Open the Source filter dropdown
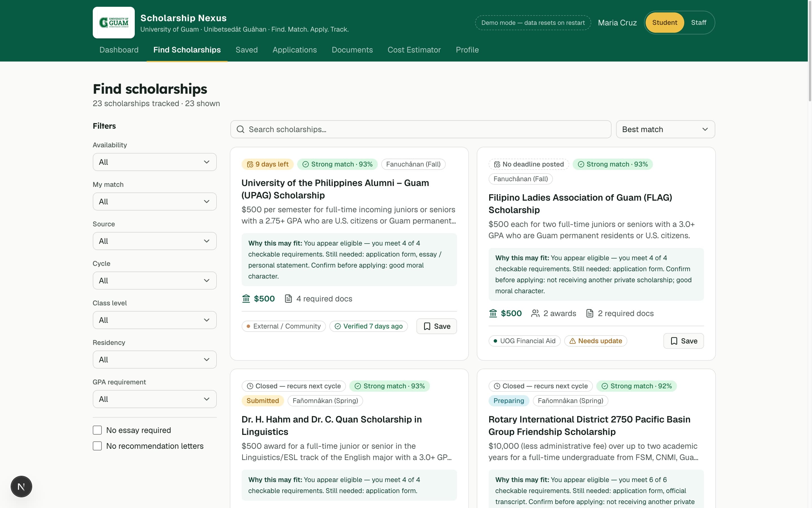The height and width of the screenshot is (508, 812). click(155, 241)
